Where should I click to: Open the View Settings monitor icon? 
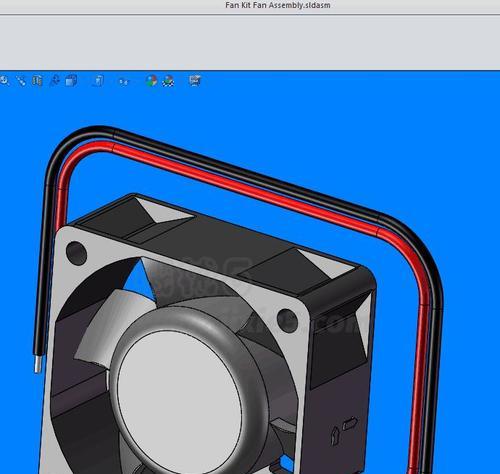coord(195,81)
